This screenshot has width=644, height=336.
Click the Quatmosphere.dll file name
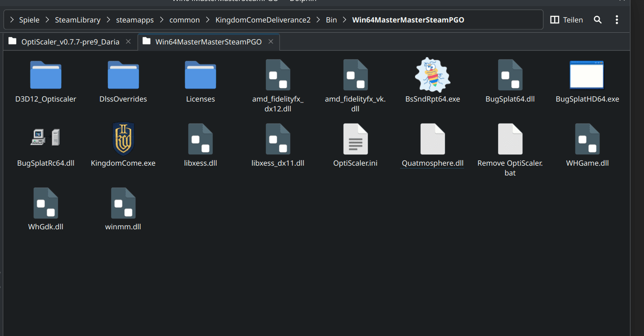coord(433,163)
